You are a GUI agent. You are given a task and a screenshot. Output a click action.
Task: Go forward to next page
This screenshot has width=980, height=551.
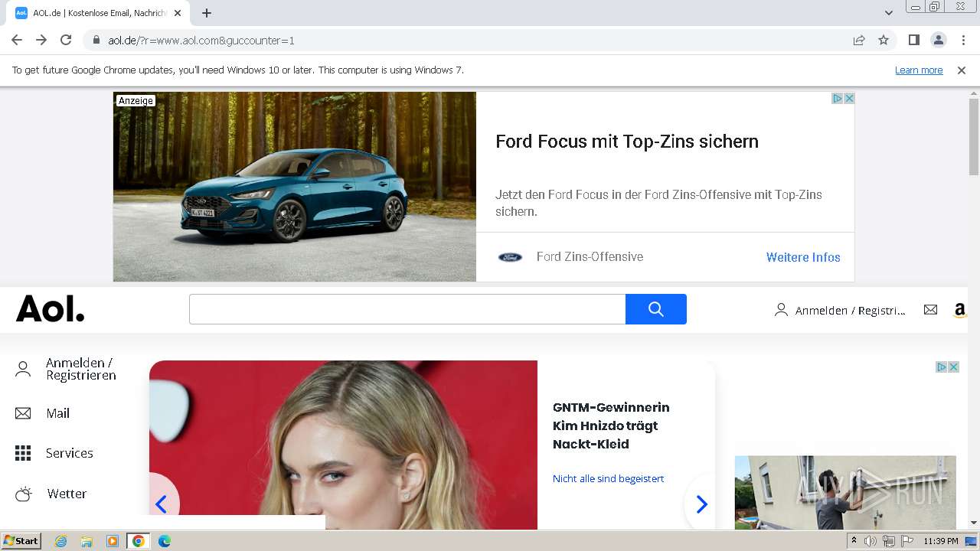click(x=41, y=40)
